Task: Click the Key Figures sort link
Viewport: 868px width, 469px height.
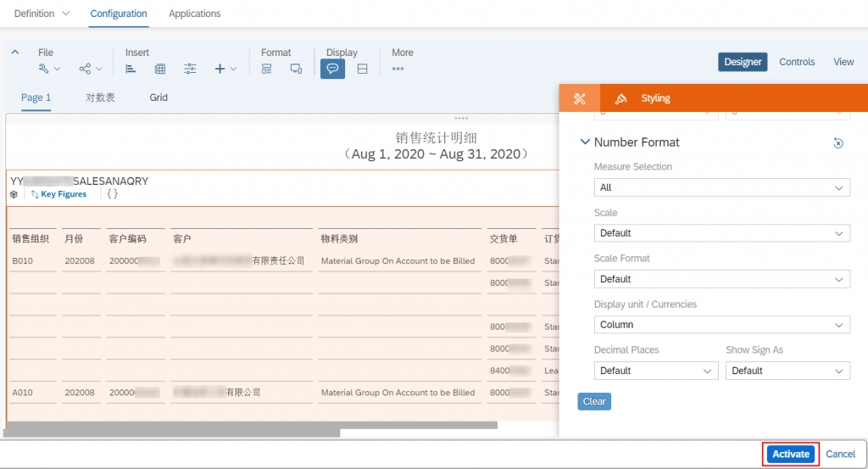Action: click(x=58, y=194)
